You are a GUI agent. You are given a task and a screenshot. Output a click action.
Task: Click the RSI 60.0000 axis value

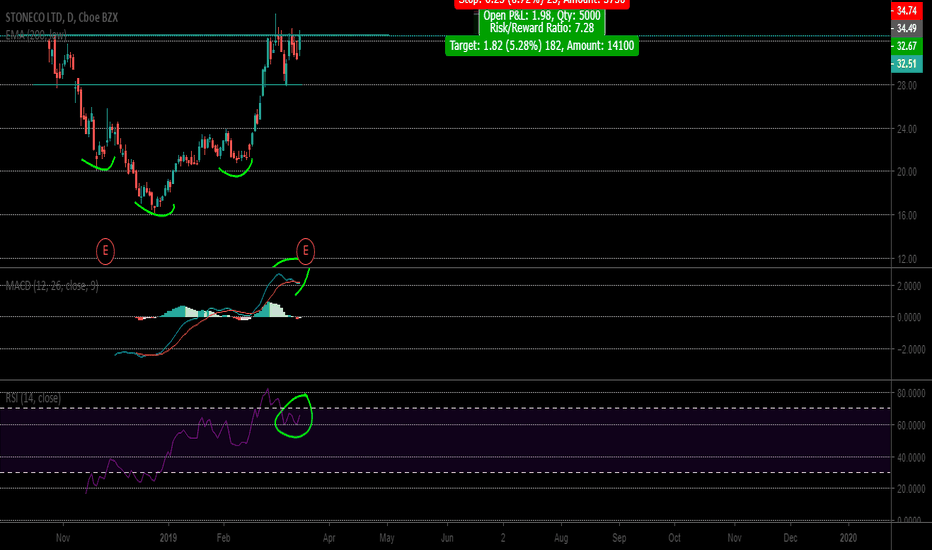click(x=911, y=425)
